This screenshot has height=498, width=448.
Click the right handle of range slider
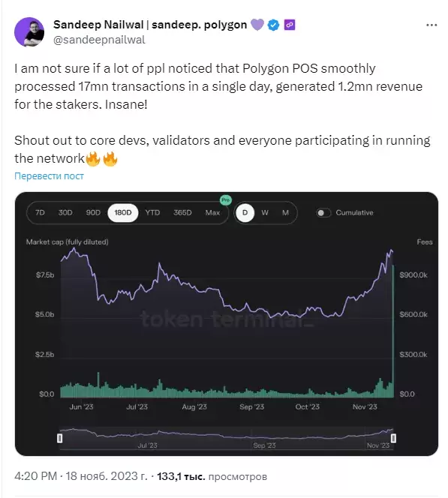pyautogui.click(x=393, y=438)
